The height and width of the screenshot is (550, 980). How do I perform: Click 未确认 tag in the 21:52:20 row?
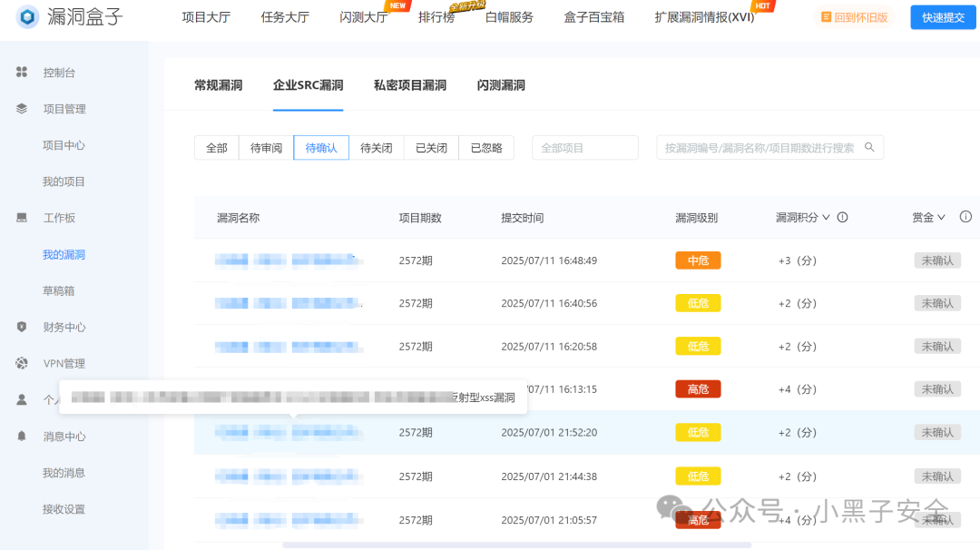(x=937, y=433)
